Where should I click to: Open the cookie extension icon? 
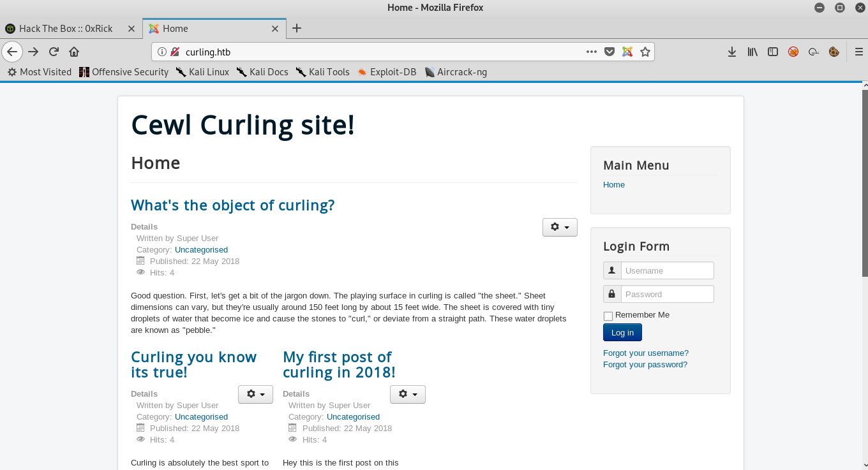[x=834, y=52]
